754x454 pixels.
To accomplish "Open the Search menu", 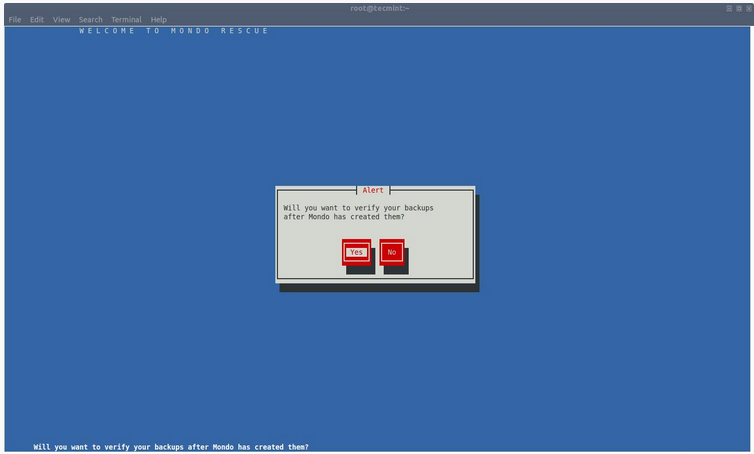I will coord(90,20).
